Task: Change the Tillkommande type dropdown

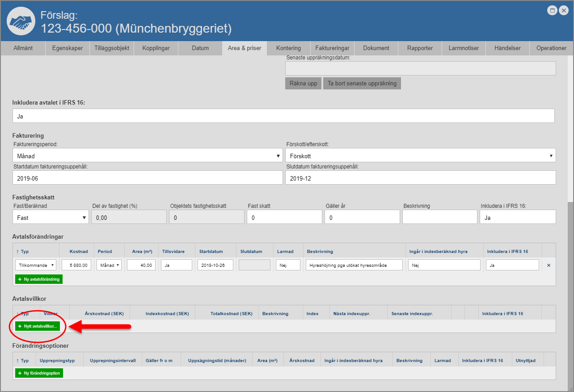Action: click(x=36, y=265)
